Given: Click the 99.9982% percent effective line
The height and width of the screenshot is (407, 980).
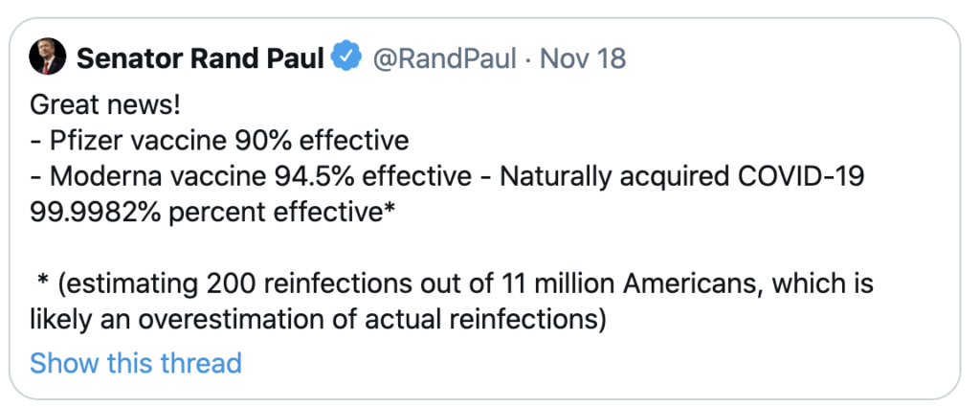Looking at the screenshot, I should point(212,214).
